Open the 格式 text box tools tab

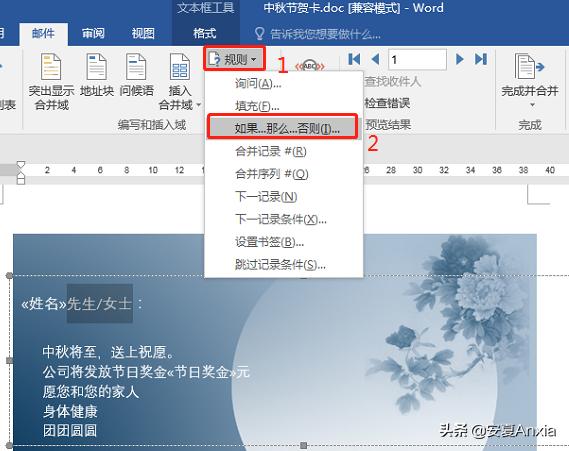(x=205, y=34)
